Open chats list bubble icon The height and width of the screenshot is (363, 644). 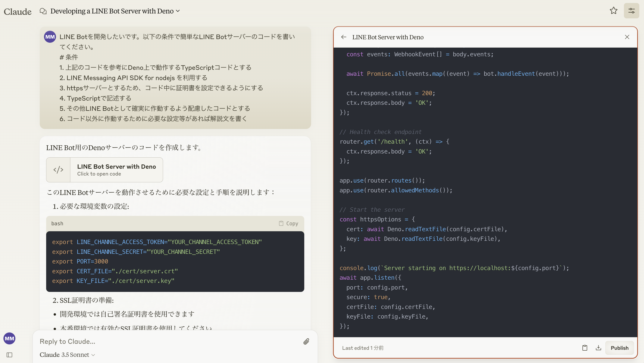pos(43,11)
